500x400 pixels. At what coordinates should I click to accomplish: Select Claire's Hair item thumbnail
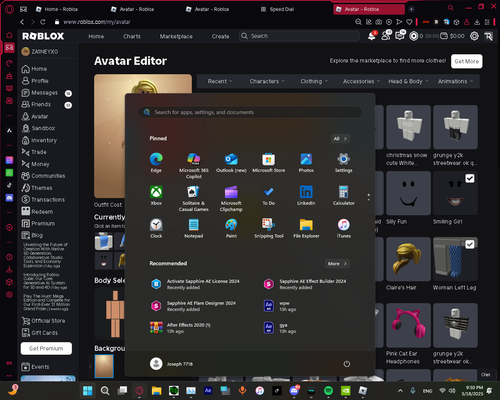point(408,259)
